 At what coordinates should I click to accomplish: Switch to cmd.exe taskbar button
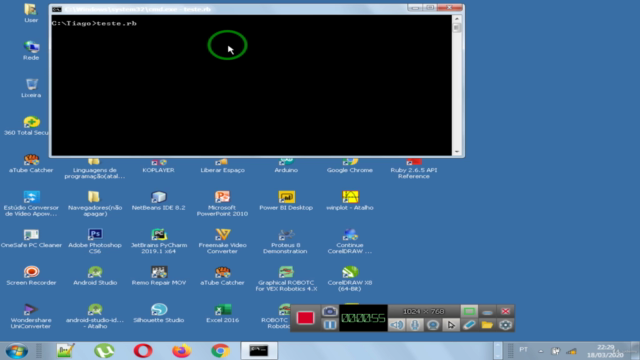[x=259, y=351]
